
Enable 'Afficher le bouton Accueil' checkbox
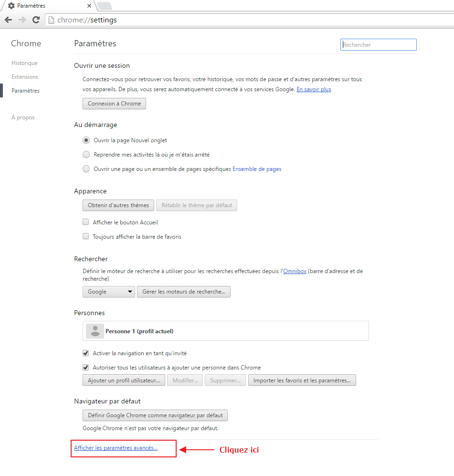coord(86,222)
